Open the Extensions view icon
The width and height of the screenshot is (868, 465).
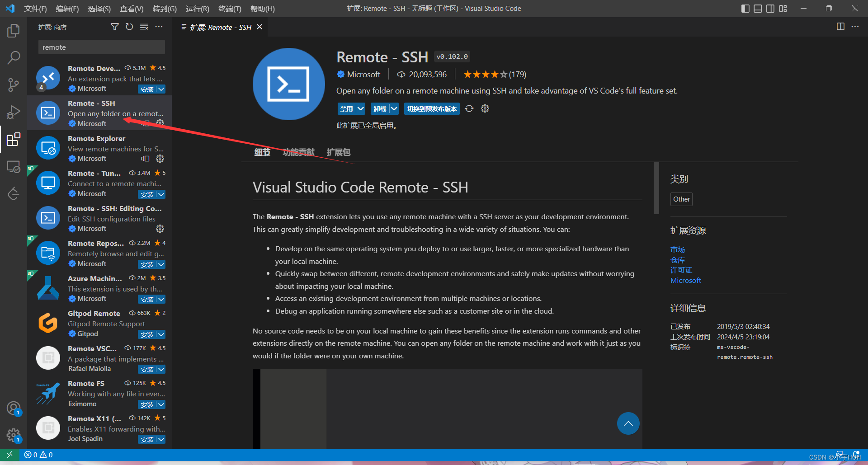14,139
